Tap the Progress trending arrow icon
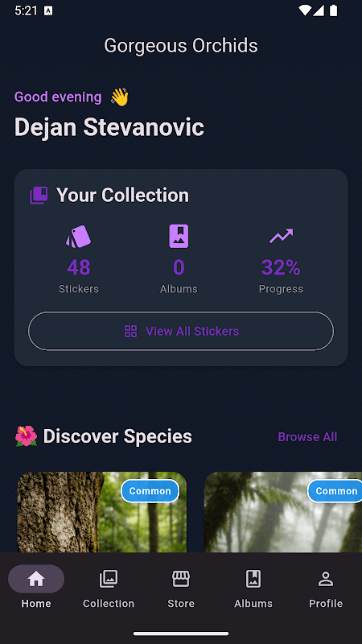The width and height of the screenshot is (362, 644). (281, 236)
